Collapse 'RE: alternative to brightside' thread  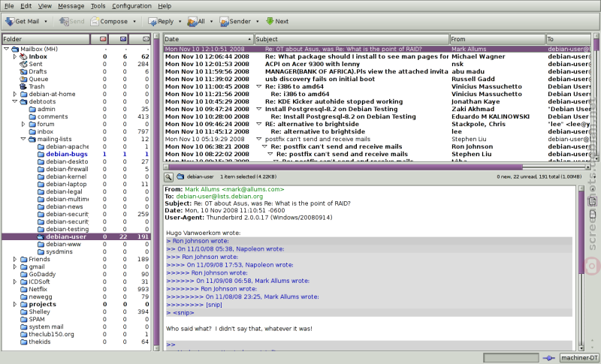coord(258,124)
